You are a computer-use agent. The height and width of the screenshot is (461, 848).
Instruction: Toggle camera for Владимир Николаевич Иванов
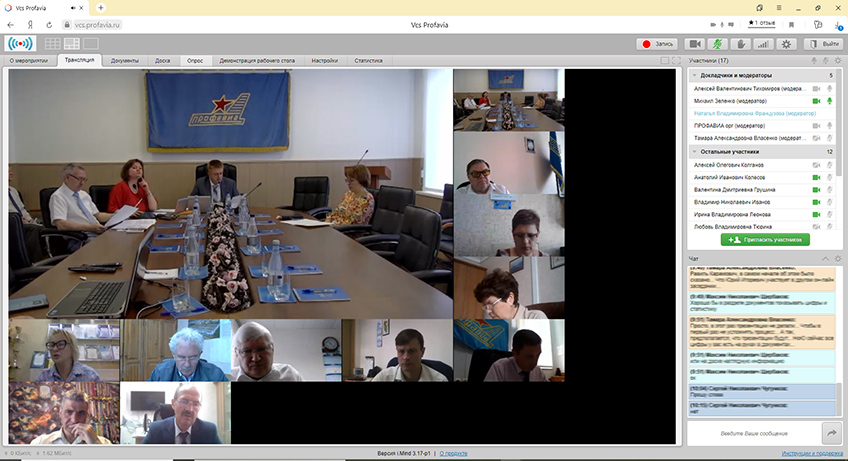click(817, 202)
